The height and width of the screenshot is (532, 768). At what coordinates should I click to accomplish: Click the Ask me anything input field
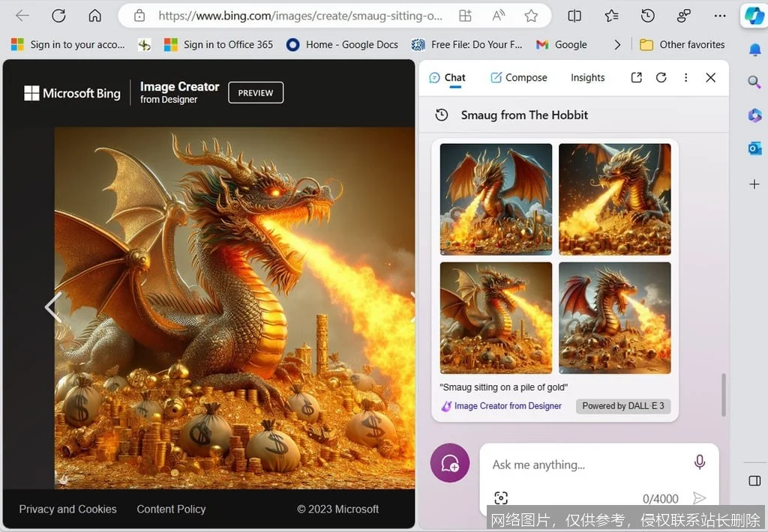(585, 465)
